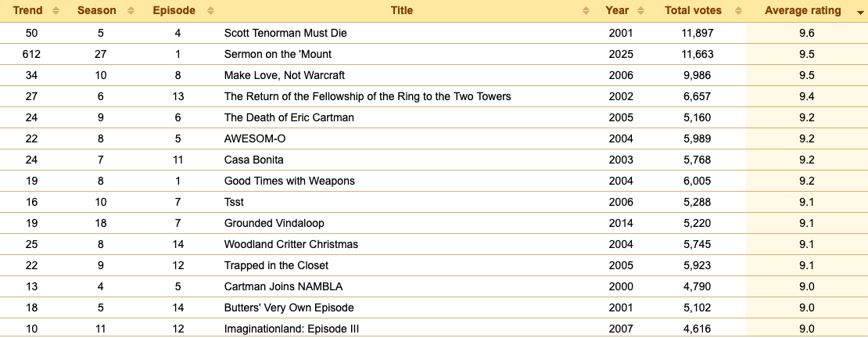Screen dimensions: 868x338
Task: Select the Make Love, Not Warcraft row title
Action: tap(285, 75)
